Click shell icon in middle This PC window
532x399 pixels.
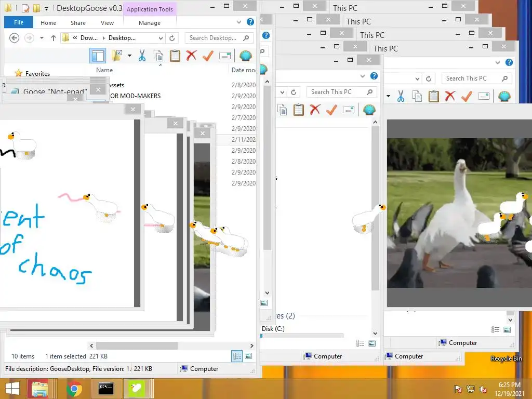(369, 110)
